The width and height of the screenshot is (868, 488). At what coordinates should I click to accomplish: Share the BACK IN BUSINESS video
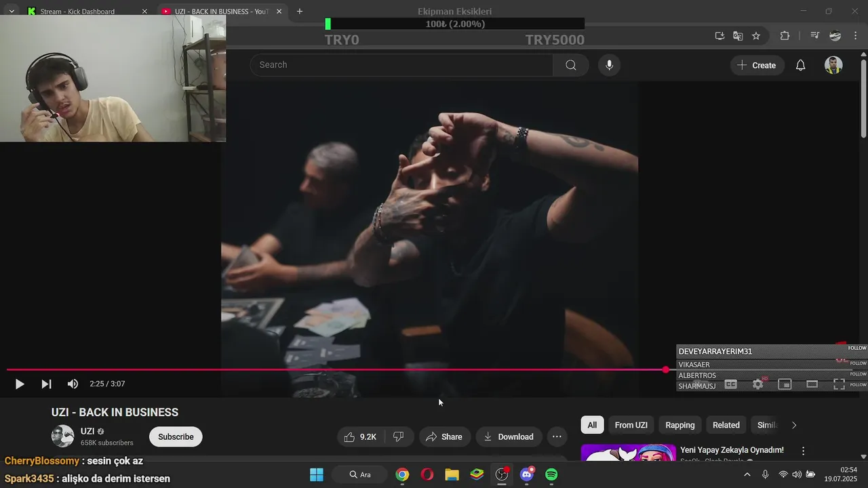click(x=444, y=437)
